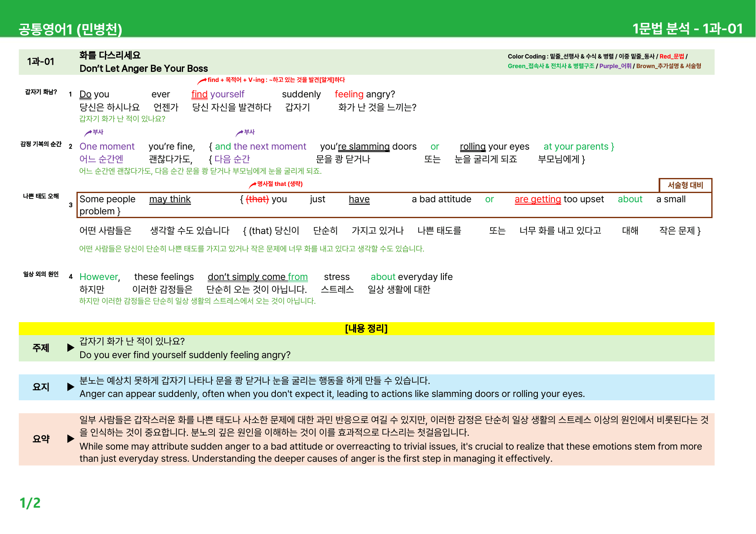Screen dimensions: 756x534
Task: Click the purple Korean 어느 순간엔
Action: pos(101,159)
